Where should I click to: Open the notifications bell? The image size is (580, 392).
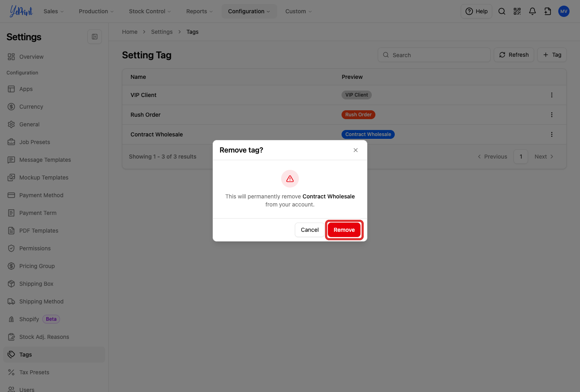(532, 11)
